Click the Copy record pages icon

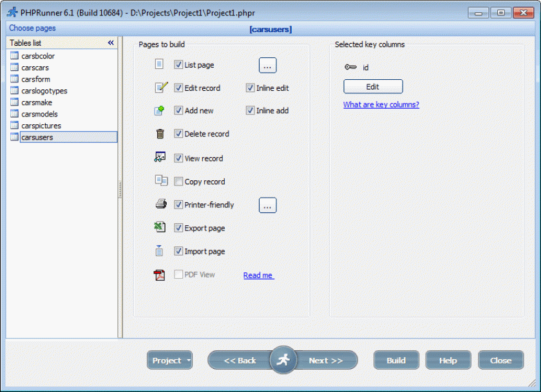[x=161, y=180]
